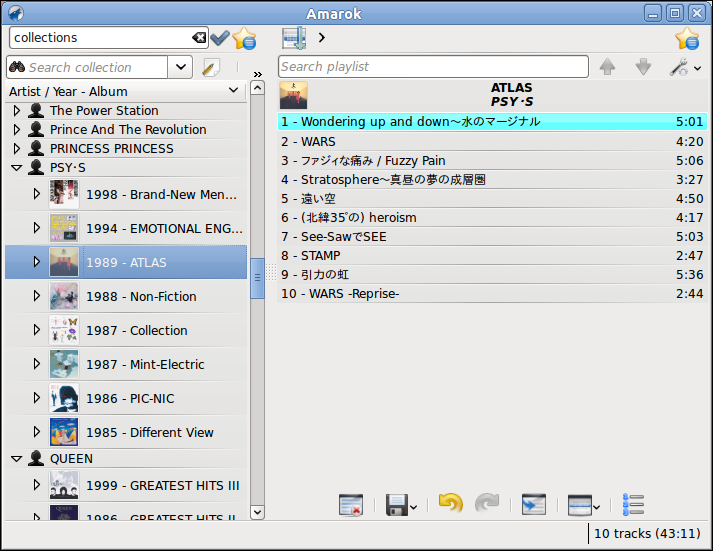This screenshot has height=551, width=713.
Task: Clear the collections text field
Action: (199, 37)
